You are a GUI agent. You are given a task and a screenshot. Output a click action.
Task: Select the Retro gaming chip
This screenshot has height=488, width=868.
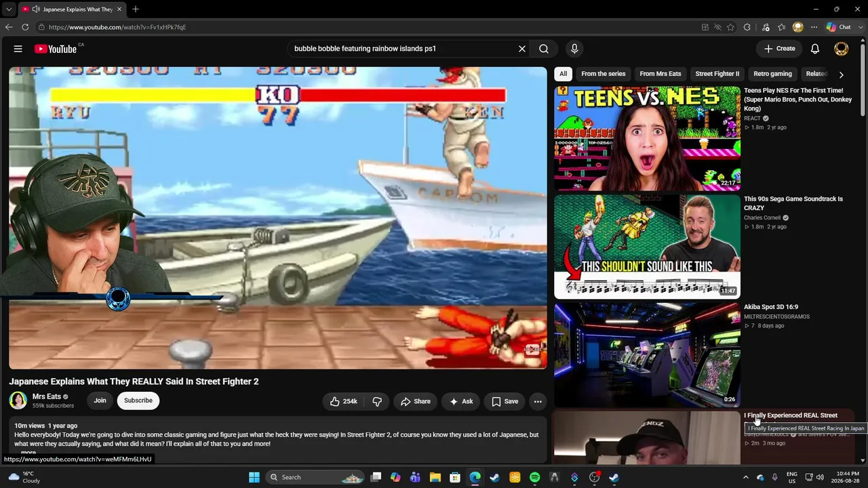(772, 74)
